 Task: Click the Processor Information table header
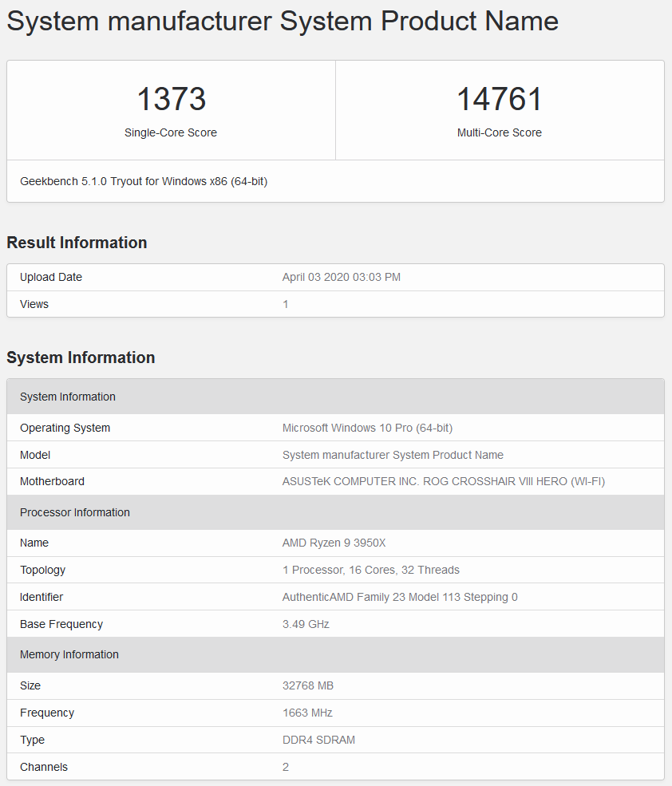335,512
